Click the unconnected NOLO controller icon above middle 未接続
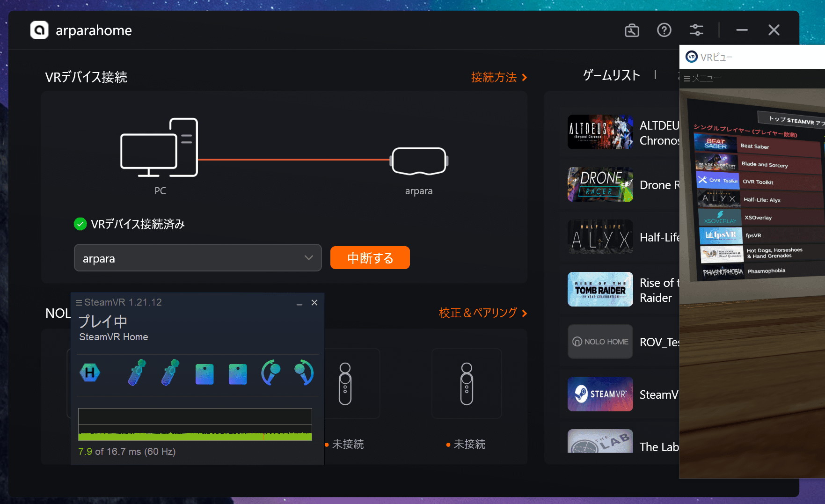 tap(345, 384)
